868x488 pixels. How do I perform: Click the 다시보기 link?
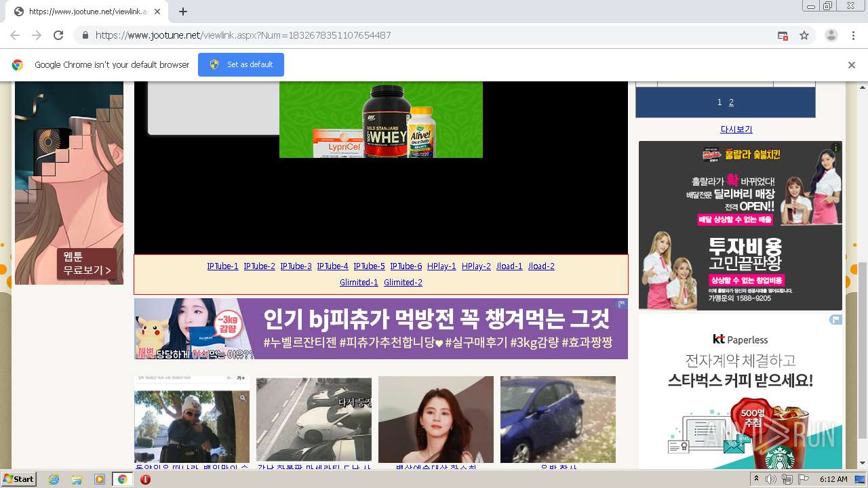pyautogui.click(x=736, y=129)
